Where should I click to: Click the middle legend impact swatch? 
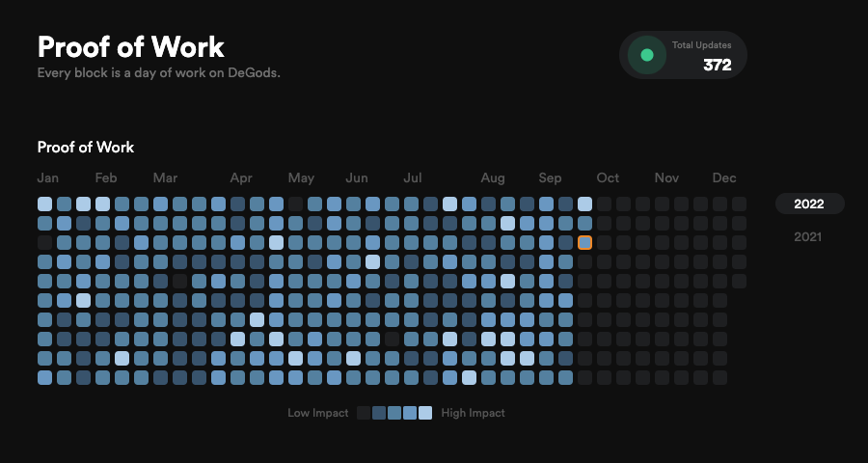tap(394, 413)
